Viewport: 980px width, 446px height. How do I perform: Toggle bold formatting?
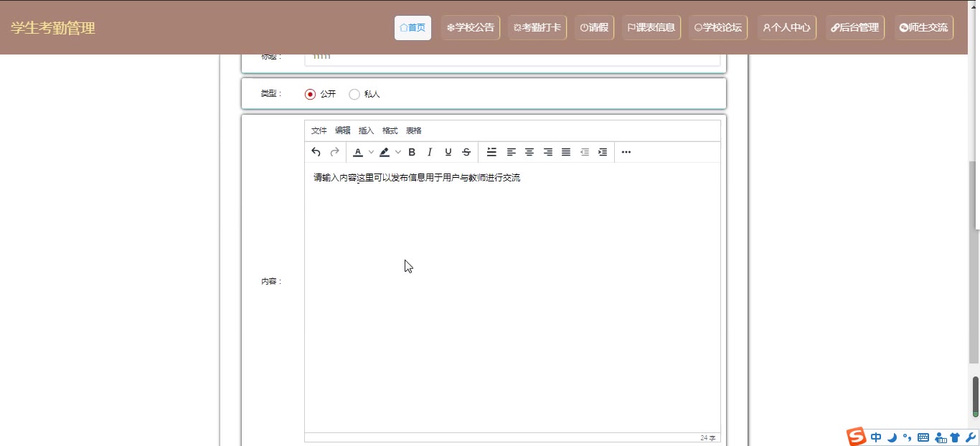412,152
